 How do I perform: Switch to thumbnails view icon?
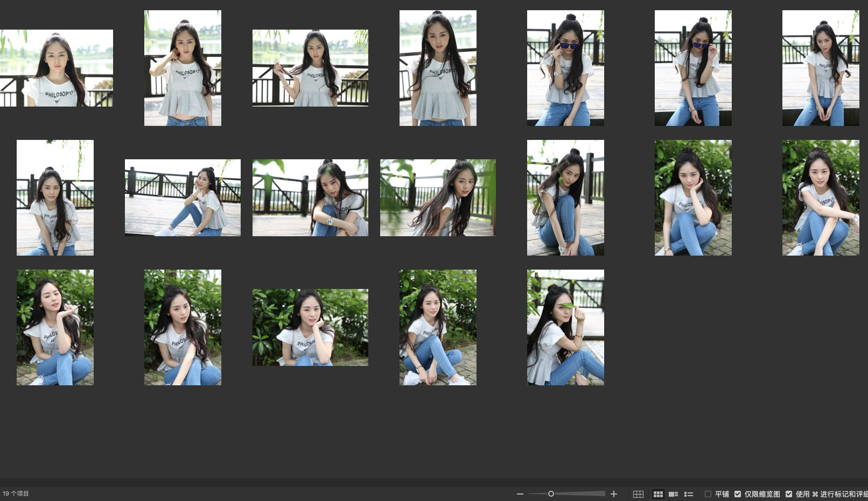[658, 494]
